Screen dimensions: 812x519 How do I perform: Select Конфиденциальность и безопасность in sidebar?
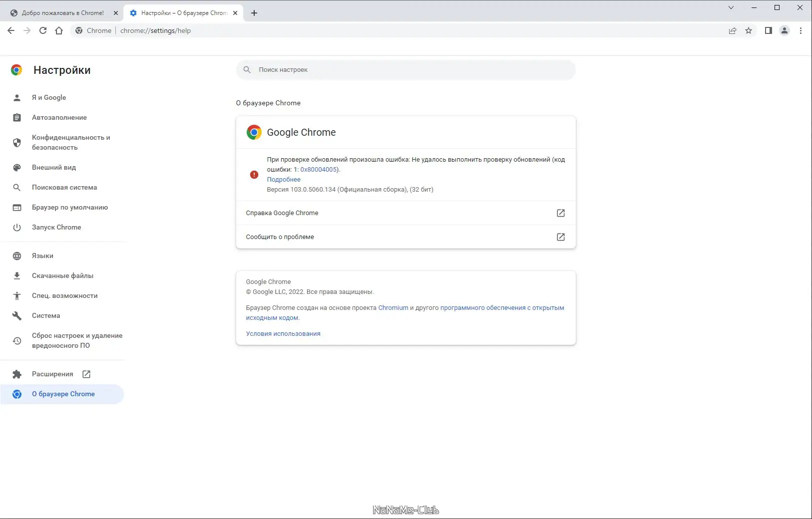pos(70,142)
